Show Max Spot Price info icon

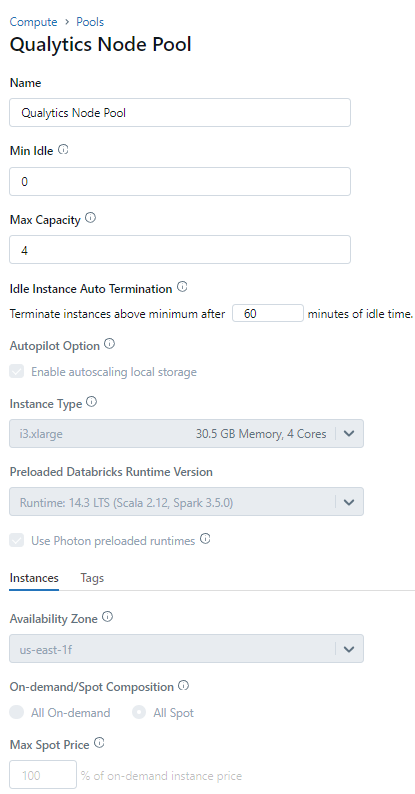(100, 743)
